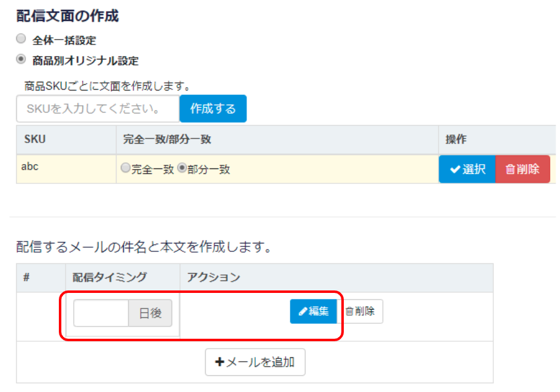This screenshot has width=560, height=392.
Task: Click the 配信タイミング column header
Action: [123, 278]
